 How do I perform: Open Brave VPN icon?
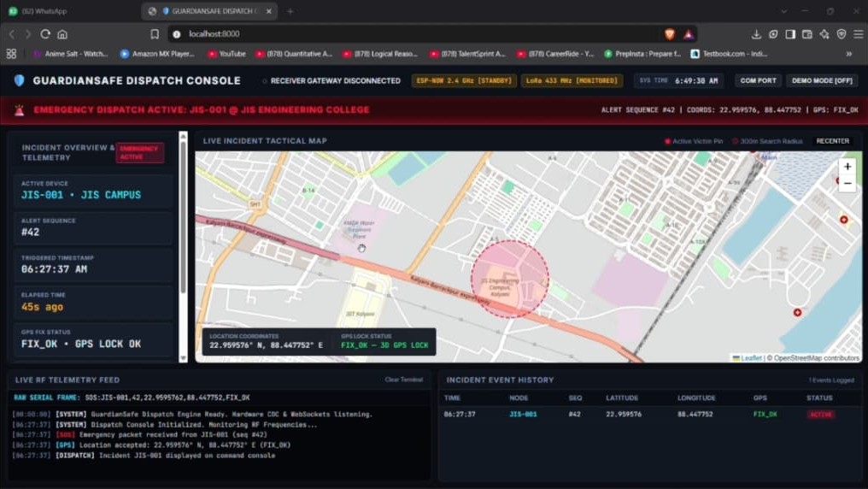842,34
